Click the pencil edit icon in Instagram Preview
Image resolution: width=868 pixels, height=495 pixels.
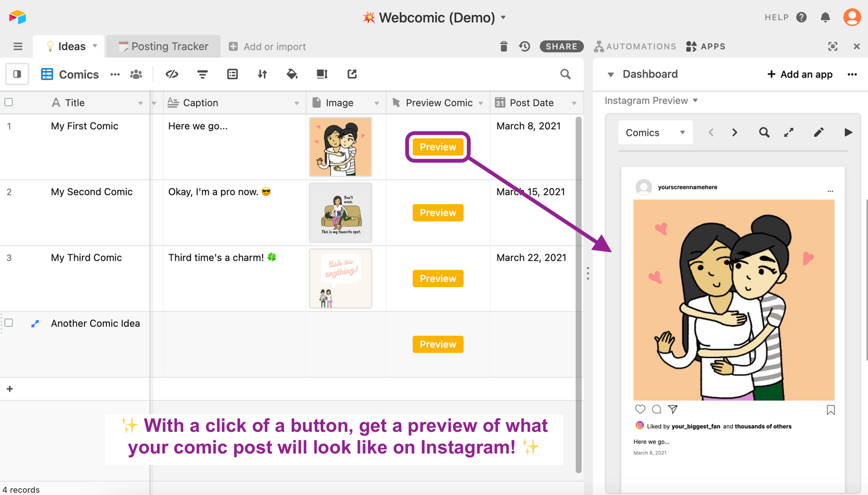pos(818,132)
